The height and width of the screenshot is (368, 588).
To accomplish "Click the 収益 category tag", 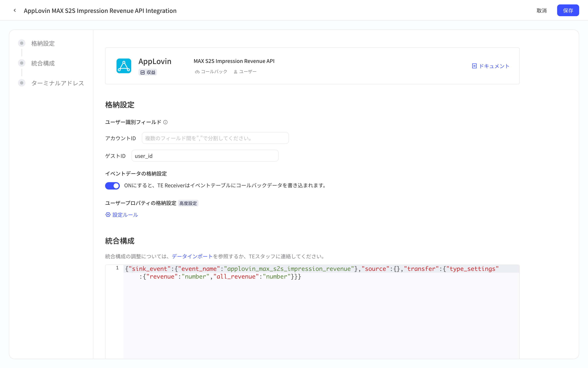I will 148,72.
